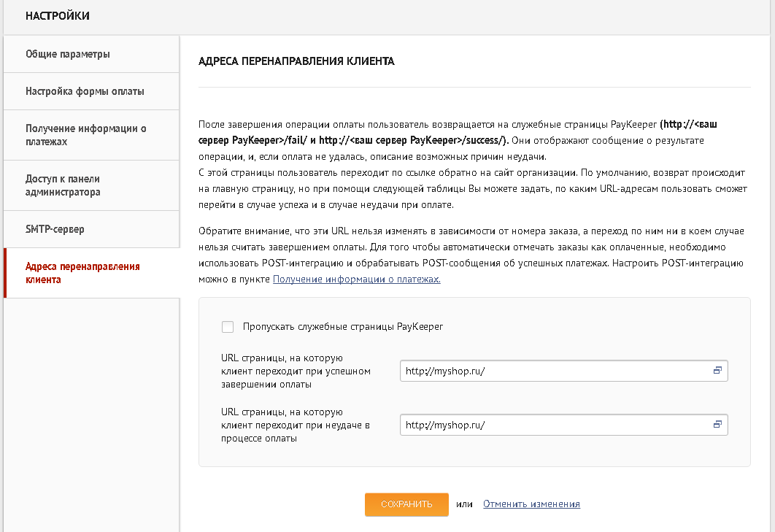Switch to the 'SMTP-сервер' tab

[x=55, y=229]
